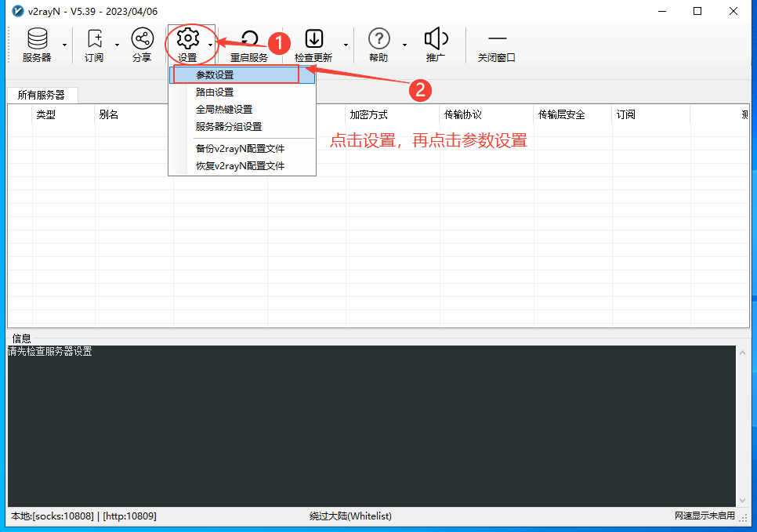
Task: Click the Close Window (关闭窗口) toolbar button
Action: click(x=496, y=45)
